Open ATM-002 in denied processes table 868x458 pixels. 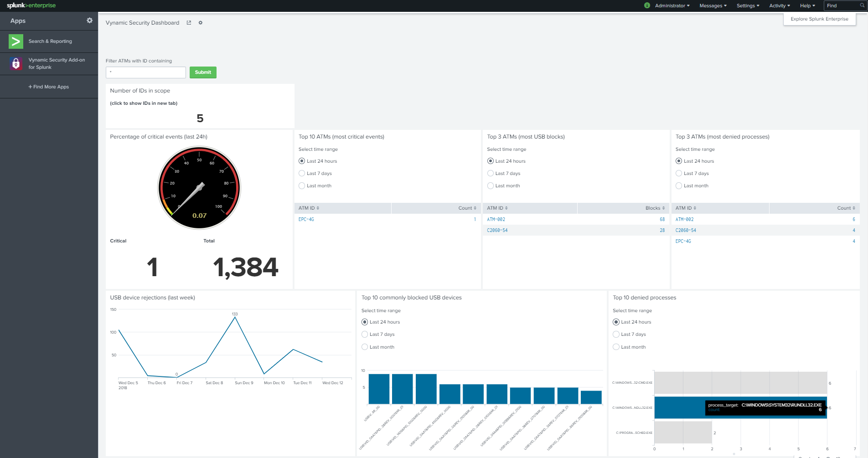685,219
